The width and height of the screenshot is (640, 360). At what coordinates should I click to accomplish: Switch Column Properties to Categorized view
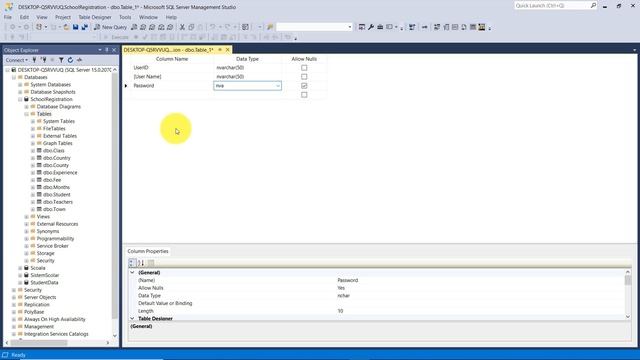(132, 263)
